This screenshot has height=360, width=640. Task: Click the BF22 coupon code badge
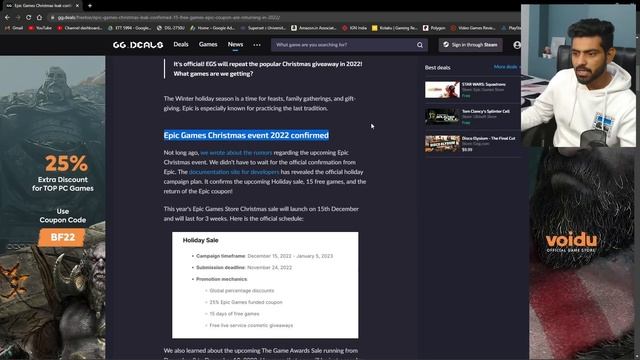(x=62, y=237)
